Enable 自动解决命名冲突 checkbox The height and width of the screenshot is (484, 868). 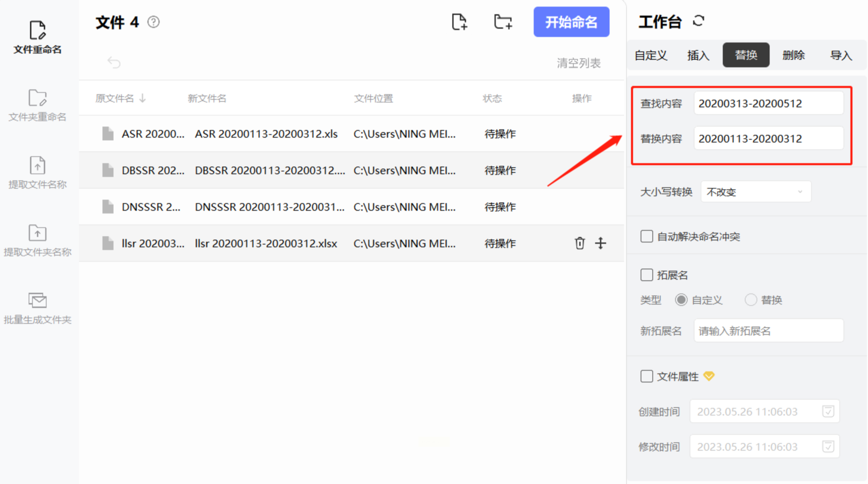click(x=647, y=237)
